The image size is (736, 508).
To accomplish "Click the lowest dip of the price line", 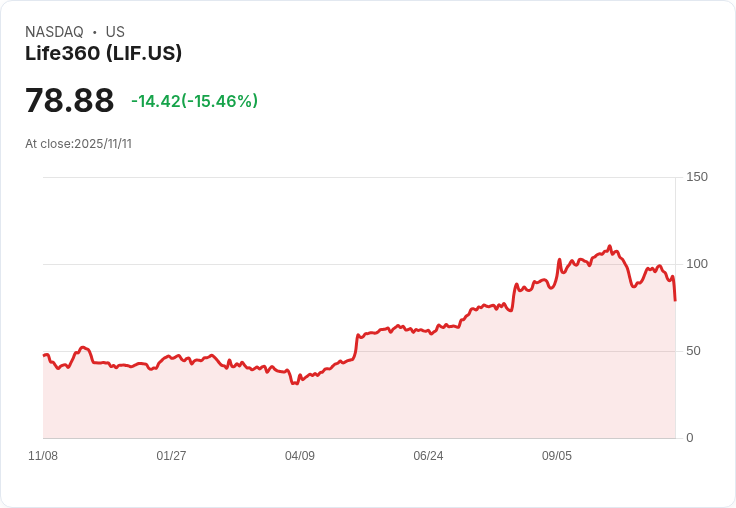I will [293, 383].
